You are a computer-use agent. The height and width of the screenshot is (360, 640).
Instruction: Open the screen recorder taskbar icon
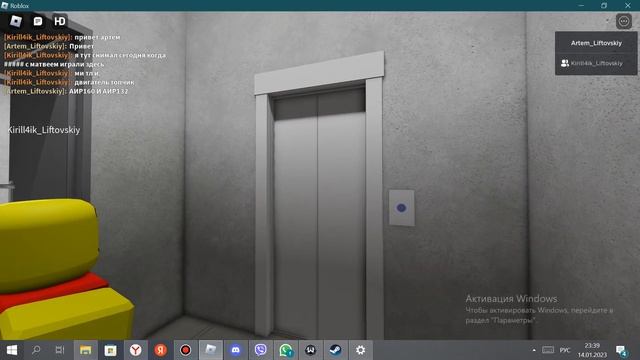pyautogui.click(x=185, y=350)
